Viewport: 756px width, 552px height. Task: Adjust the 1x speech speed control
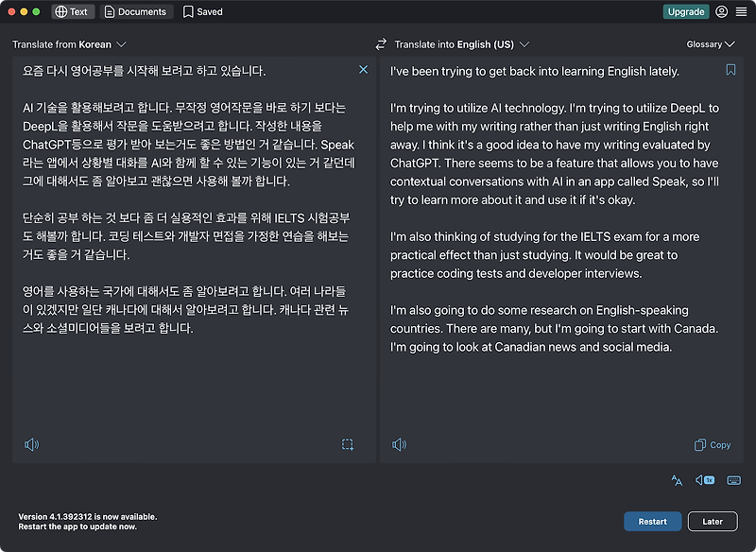pyautogui.click(x=705, y=480)
